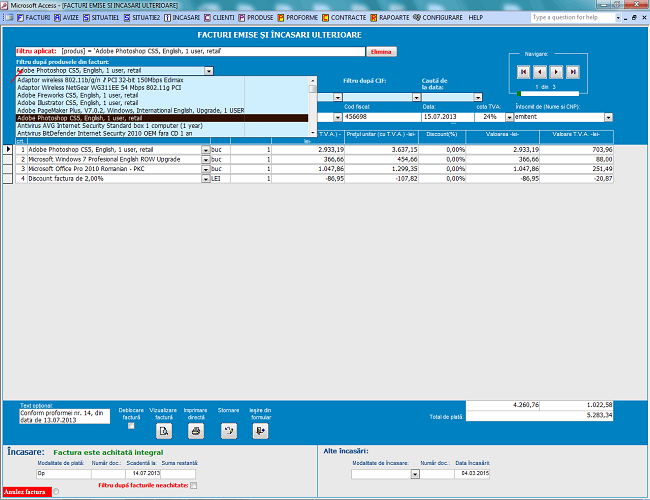Click the Vizualizare factura preview icon
This screenshot has width=650, height=500.
[x=164, y=431]
